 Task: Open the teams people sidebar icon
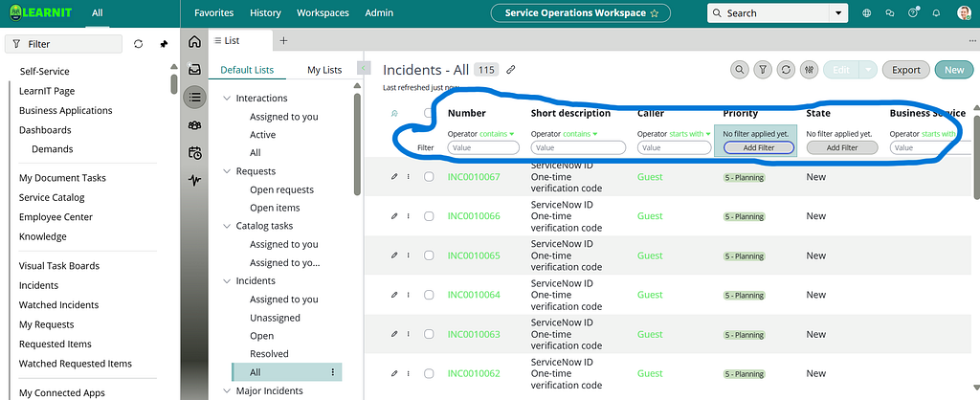click(x=195, y=125)
